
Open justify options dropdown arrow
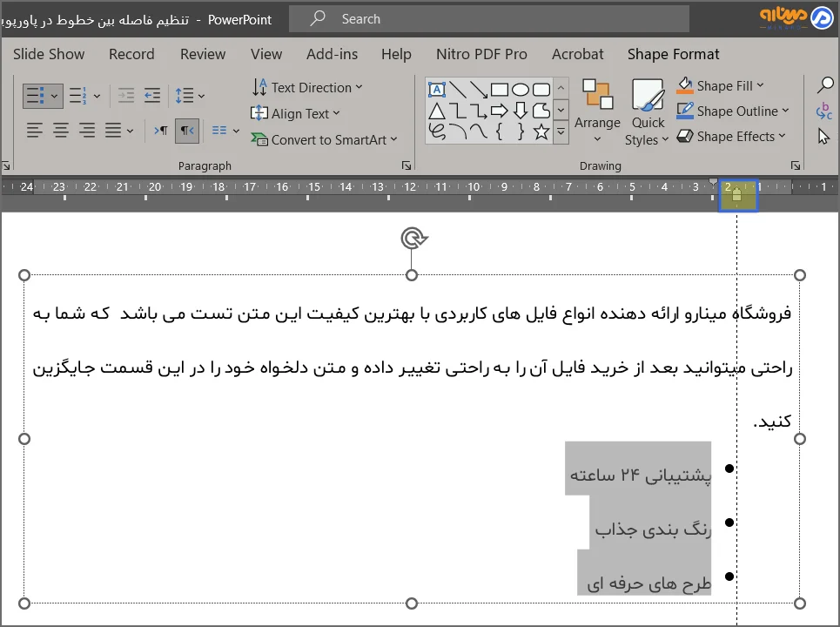coord(130,131)
